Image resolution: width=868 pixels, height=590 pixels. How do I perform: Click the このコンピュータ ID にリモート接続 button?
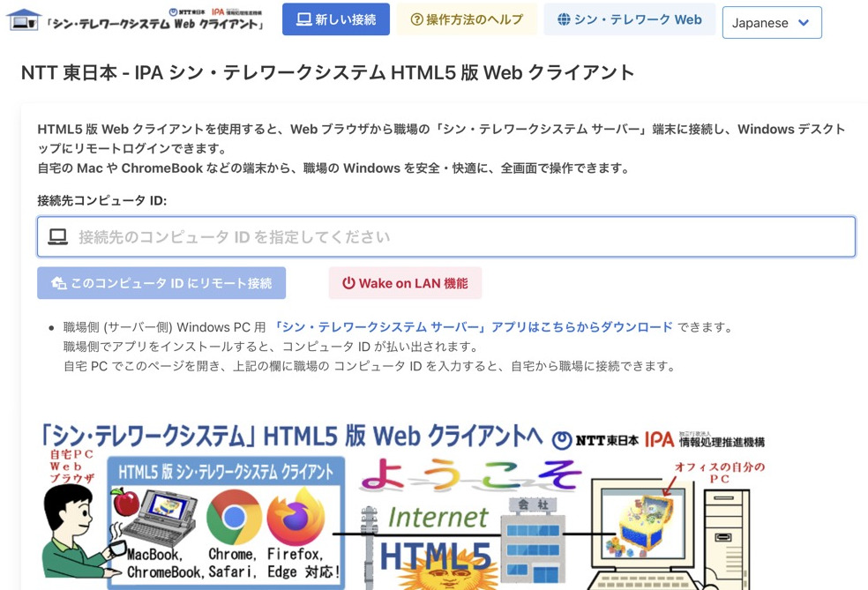[x=161, y=283]
